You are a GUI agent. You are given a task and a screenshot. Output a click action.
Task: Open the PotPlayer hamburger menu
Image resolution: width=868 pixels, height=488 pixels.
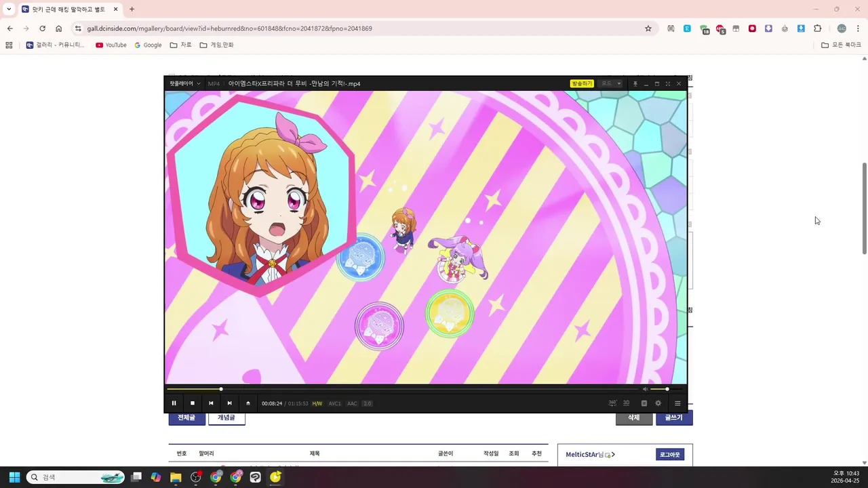point(677,403)
